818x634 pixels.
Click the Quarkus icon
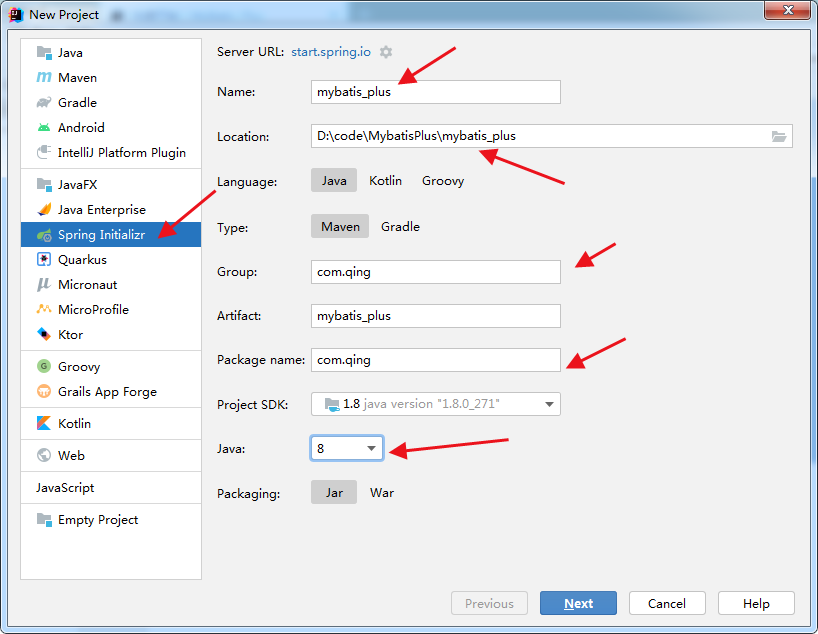pyautogui.click(x=44, y=259)
